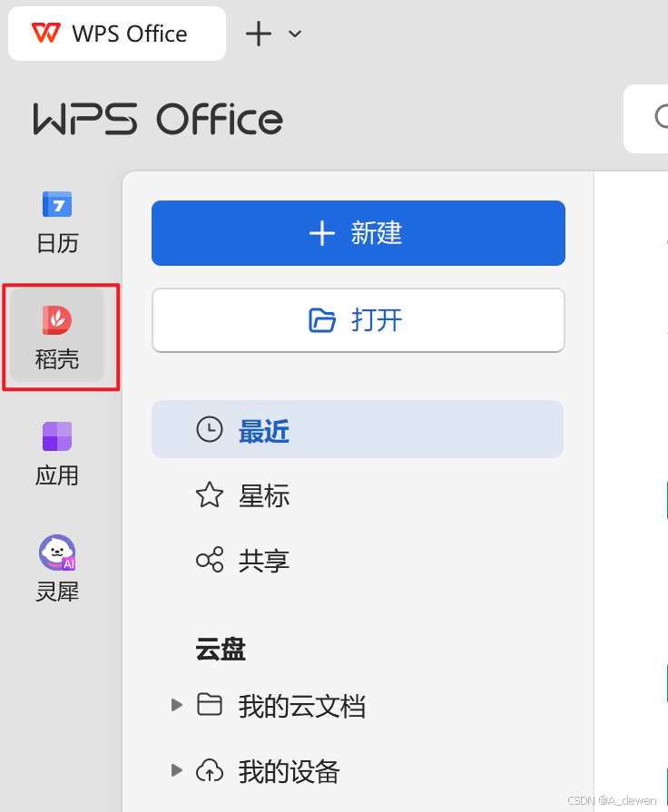Screen dimensions: 668x812
Task: Expand the 我的云文档 tree arrow
Action: pos(177,705)
